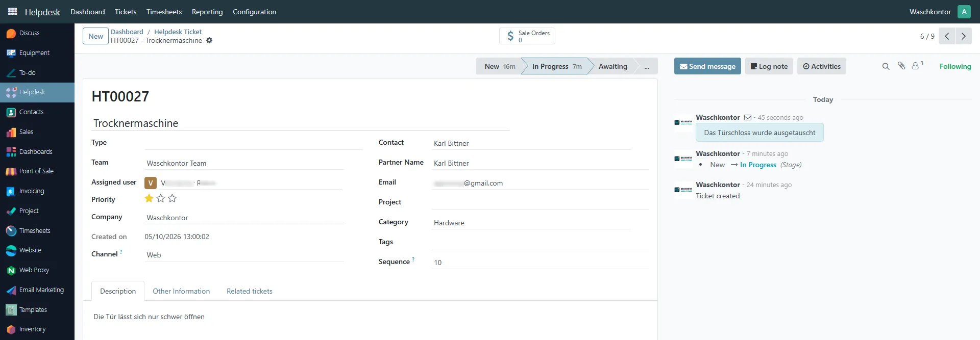The image size is (980, 340).
Task: Toggle the first priority star
Action: pyautogui.click(x=149, y=198)
